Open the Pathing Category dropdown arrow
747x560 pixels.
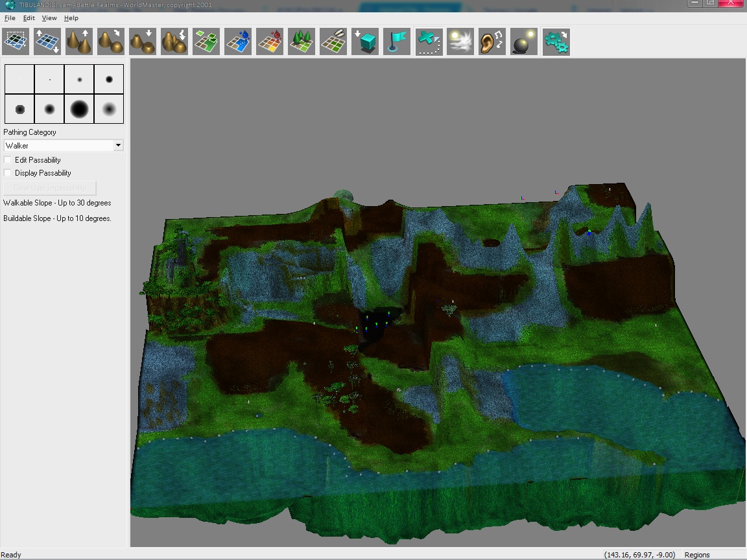coord(118,146)
